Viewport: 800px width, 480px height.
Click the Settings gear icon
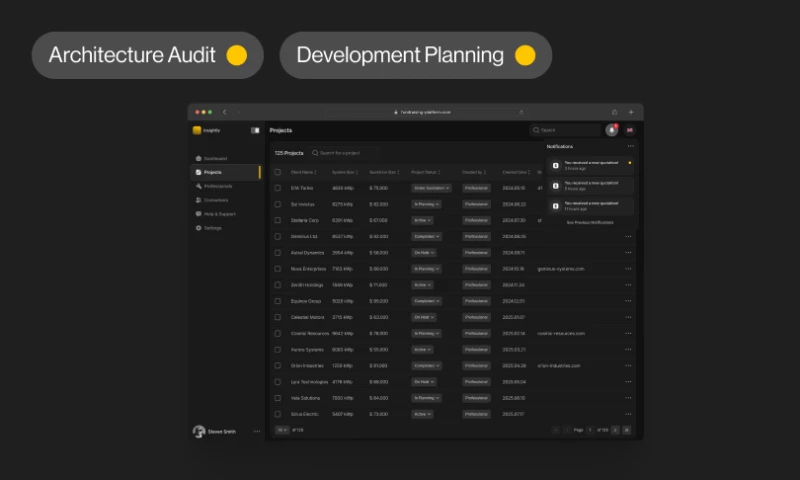[198, 228]
